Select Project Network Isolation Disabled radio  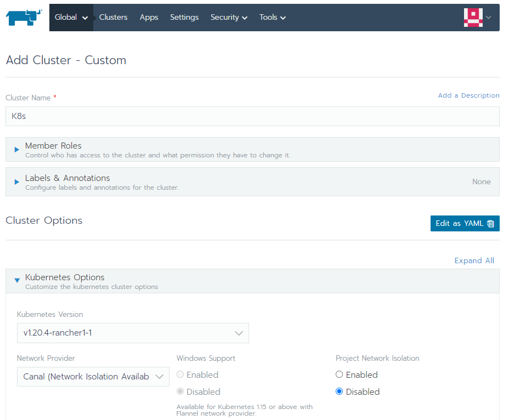coord(339,391)
